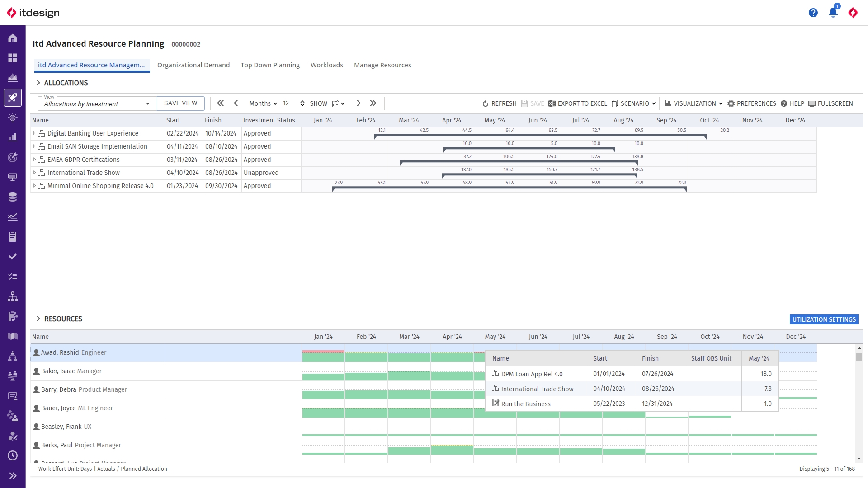Click the help question mark icon
This screenshot has width=868, height=488.
click(x=813, y=13)
